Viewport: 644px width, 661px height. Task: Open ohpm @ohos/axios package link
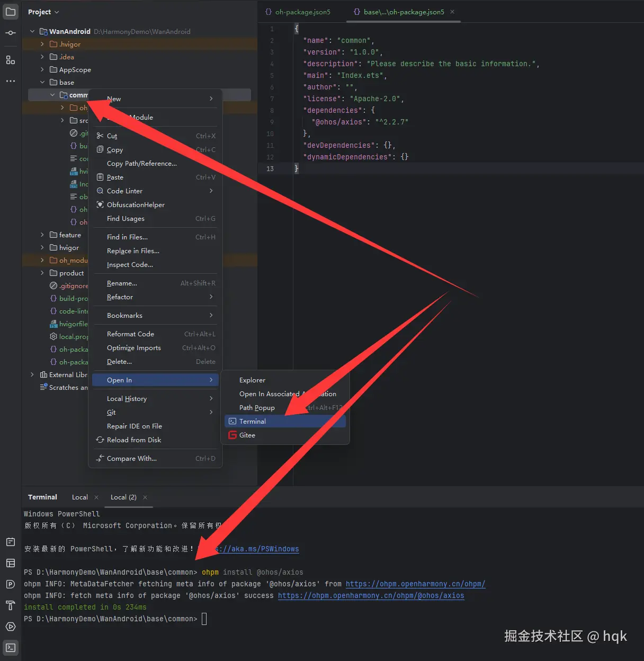(371, 596)
